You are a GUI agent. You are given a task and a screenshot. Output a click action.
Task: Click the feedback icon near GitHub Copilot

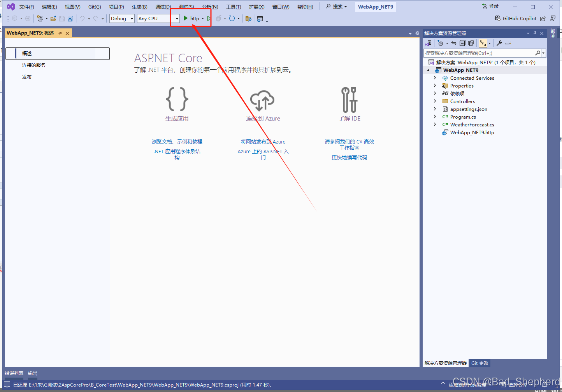click(x=553, y=18)
